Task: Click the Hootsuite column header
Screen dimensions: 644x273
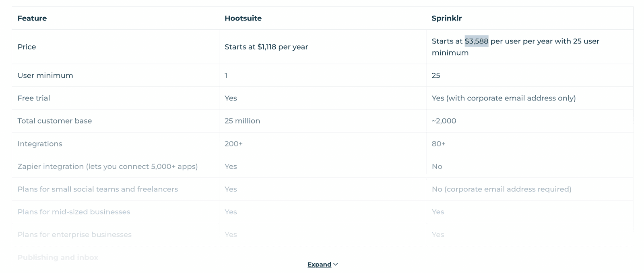Action: pos(243,18)
